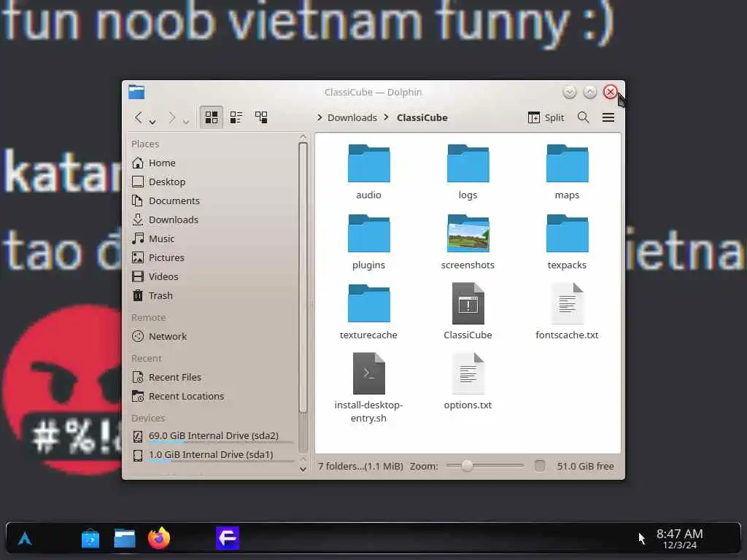
Task: Select the screenshots folder thumbnail
Action: (x=468, y=233)
